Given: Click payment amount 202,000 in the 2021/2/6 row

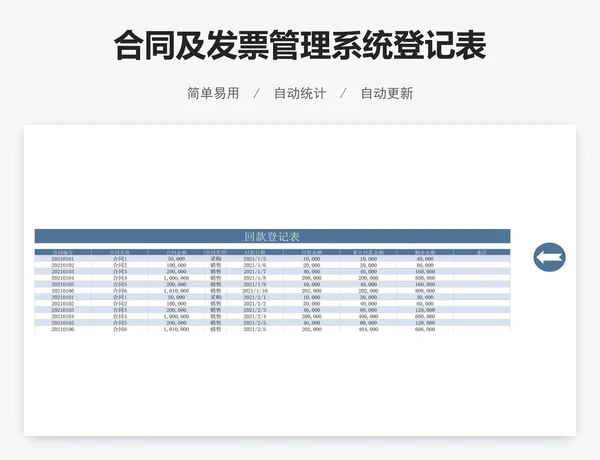Looking at the screenshot, I should point(311,329).
